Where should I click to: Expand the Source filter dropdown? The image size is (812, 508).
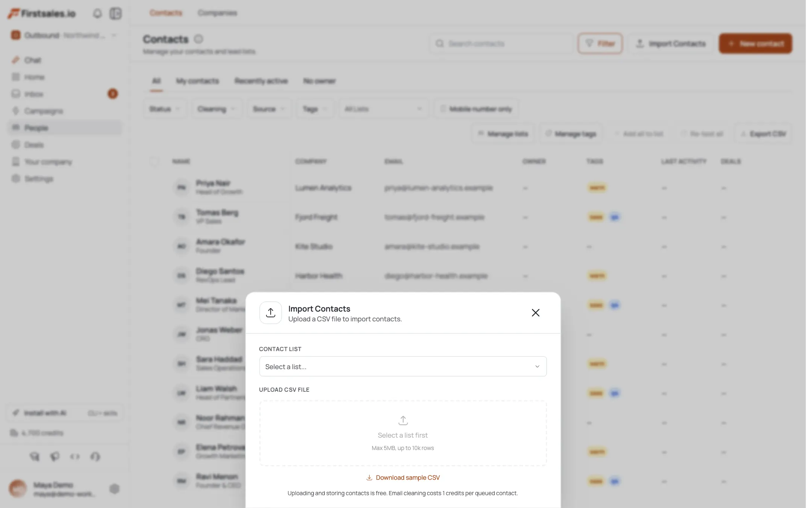(x=269, y=109)
